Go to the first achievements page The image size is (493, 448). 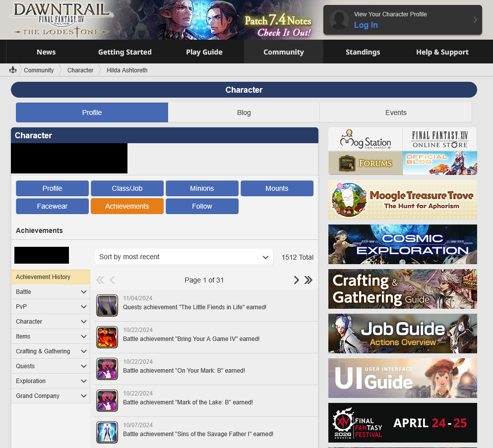(100, 280)
